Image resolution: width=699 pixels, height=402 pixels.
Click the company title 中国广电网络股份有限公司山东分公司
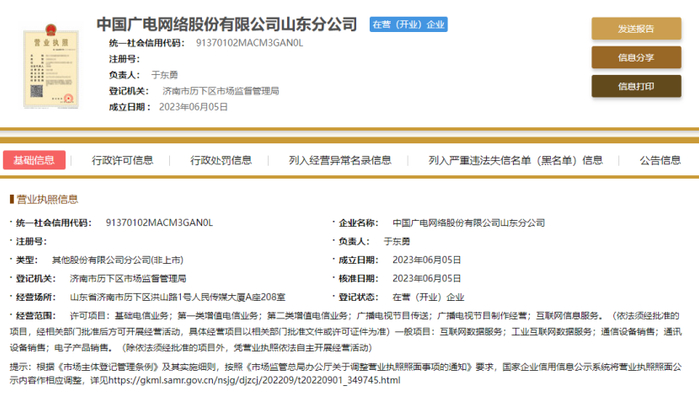click(x=227, y=24)
